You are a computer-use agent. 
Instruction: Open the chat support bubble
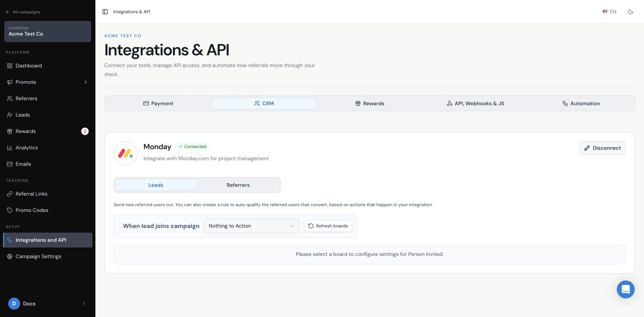tap(626, 289)
